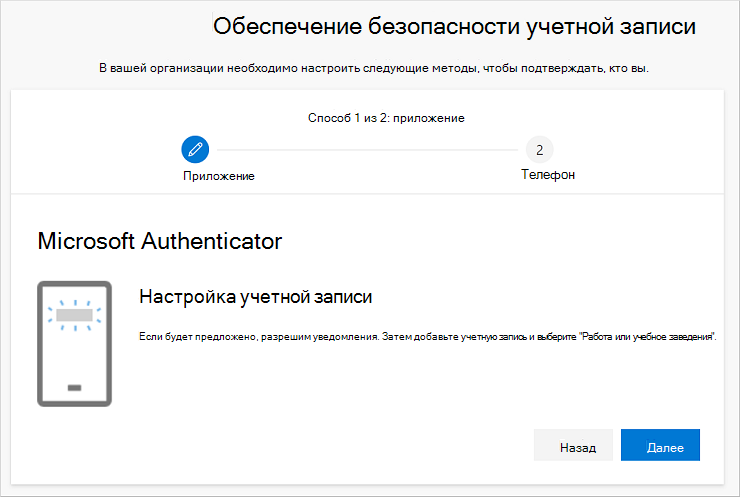Viewport: 740px width, 497px height.
Task: Click the Если будет предложено instruction text
Action: 428,337
